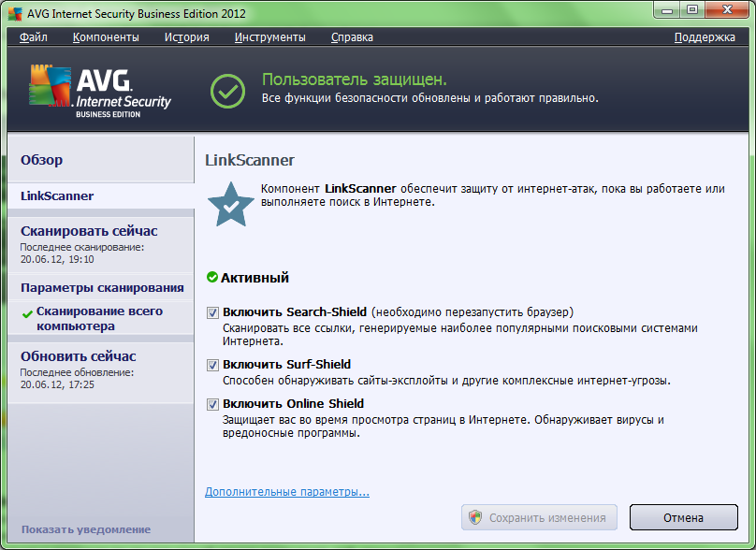
Task: Click the Отмена button
Action: [x=683, y=517]
